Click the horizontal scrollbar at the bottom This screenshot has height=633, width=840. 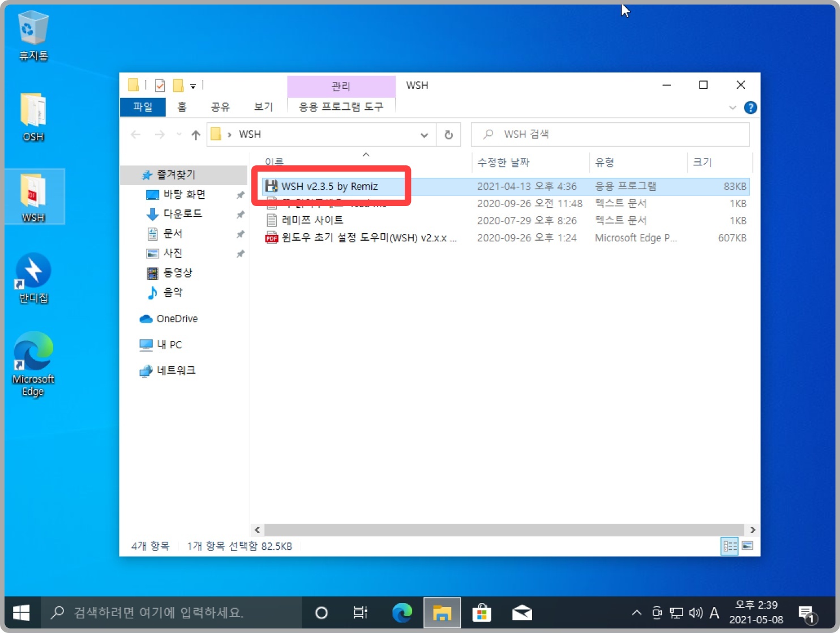click(504, 530)
